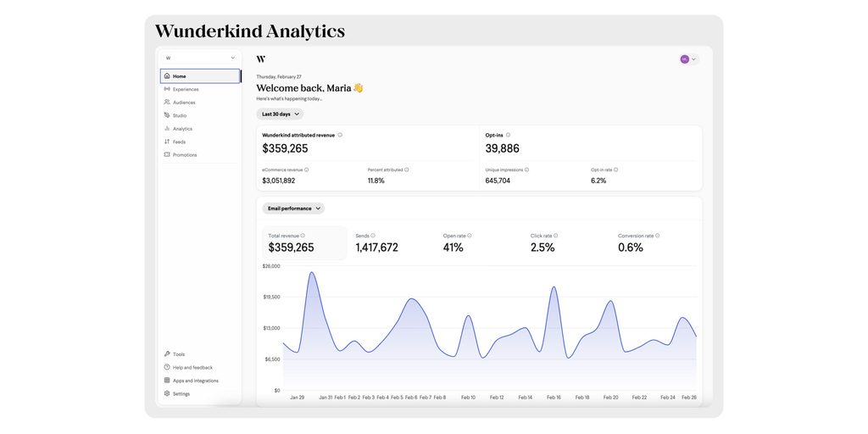Image resolution: width=868 pixels, height=434 pixels.
Task: Open Help and feedback link
Action: pos(192,368)
